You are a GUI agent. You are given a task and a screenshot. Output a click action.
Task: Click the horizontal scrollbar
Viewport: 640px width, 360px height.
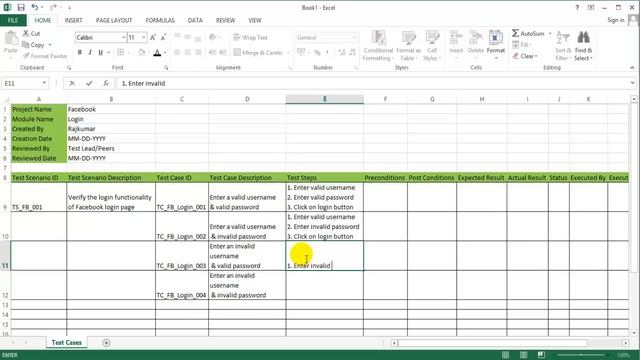(x=493, y=343)
